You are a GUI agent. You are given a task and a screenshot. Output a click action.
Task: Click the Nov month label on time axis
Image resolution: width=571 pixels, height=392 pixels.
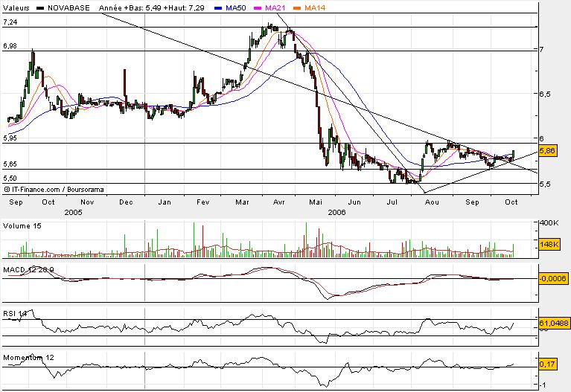tap(87, 202)
